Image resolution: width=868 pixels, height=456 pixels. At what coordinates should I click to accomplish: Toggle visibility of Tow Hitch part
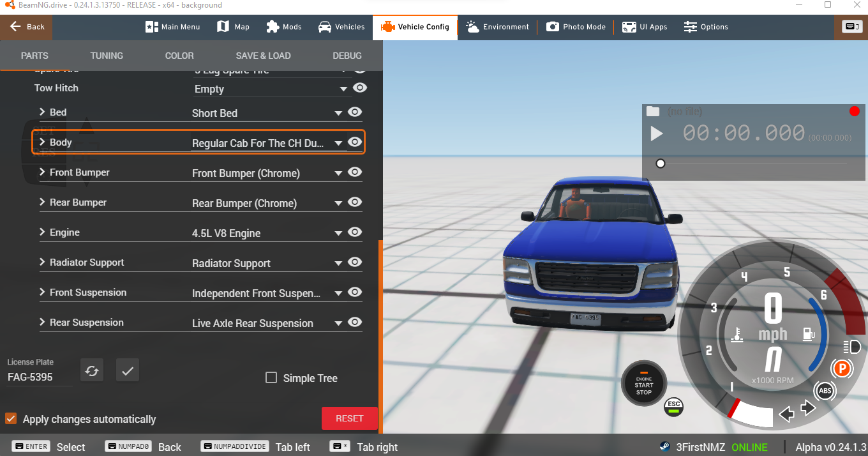point(360,87)
